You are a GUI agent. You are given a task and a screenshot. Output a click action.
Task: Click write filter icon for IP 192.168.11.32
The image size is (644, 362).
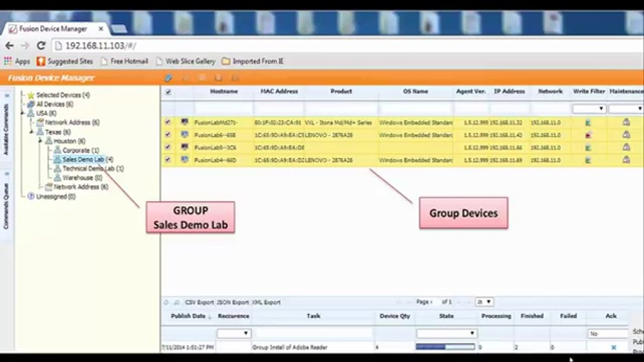pos(588,122)
